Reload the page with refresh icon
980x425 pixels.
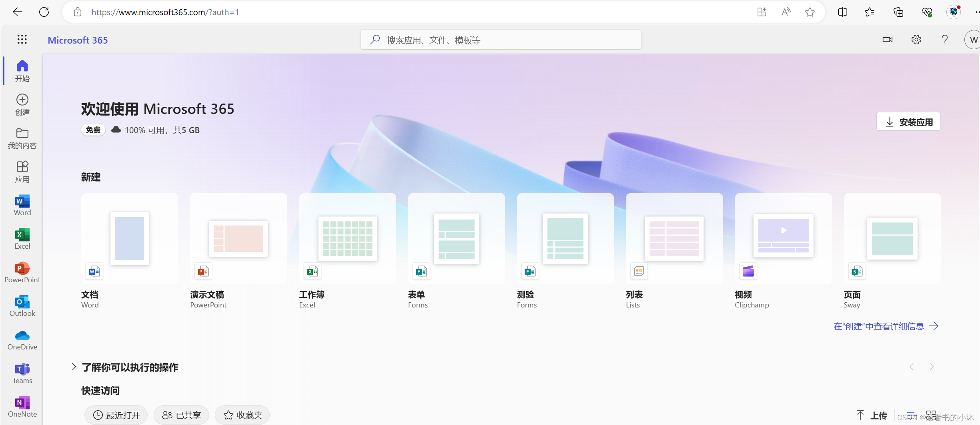point(44,12)
